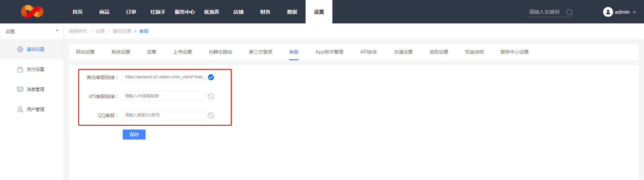
Task: Switch to the 运营 tab
Action: [152, 52]
